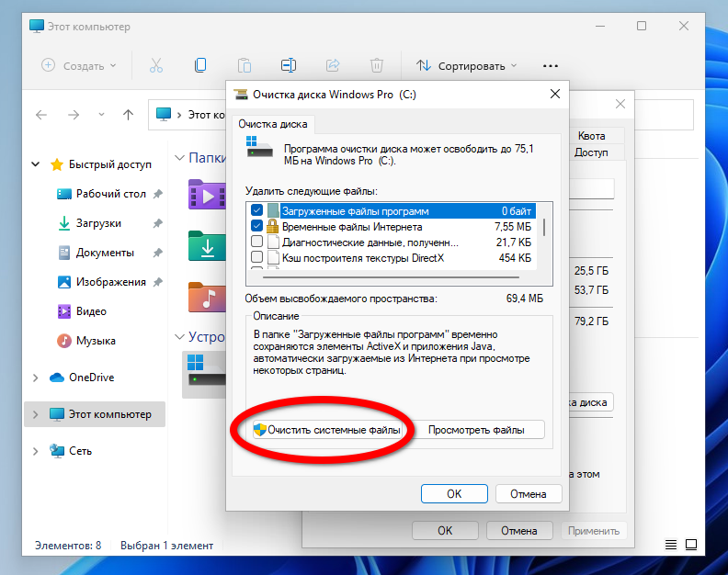728x575 pixels.
Task: Click the 454 КБ size value
Action: coord(515,258)
